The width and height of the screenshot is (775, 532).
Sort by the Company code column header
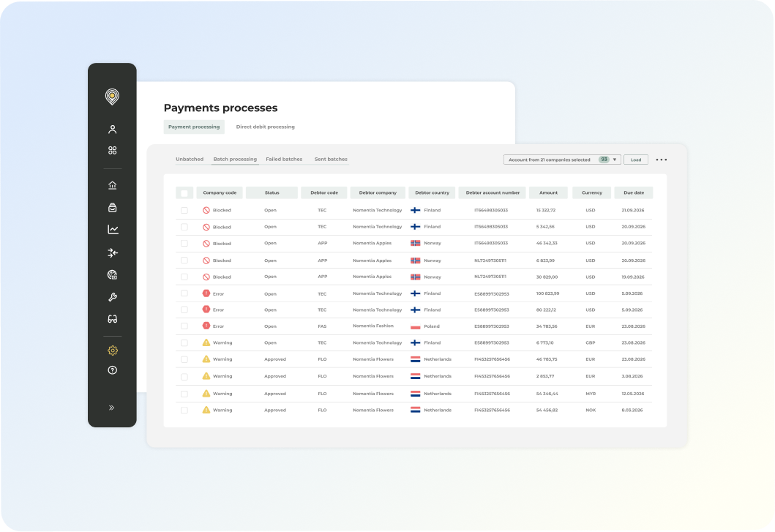pyautogui.click(x=220, y=193)
